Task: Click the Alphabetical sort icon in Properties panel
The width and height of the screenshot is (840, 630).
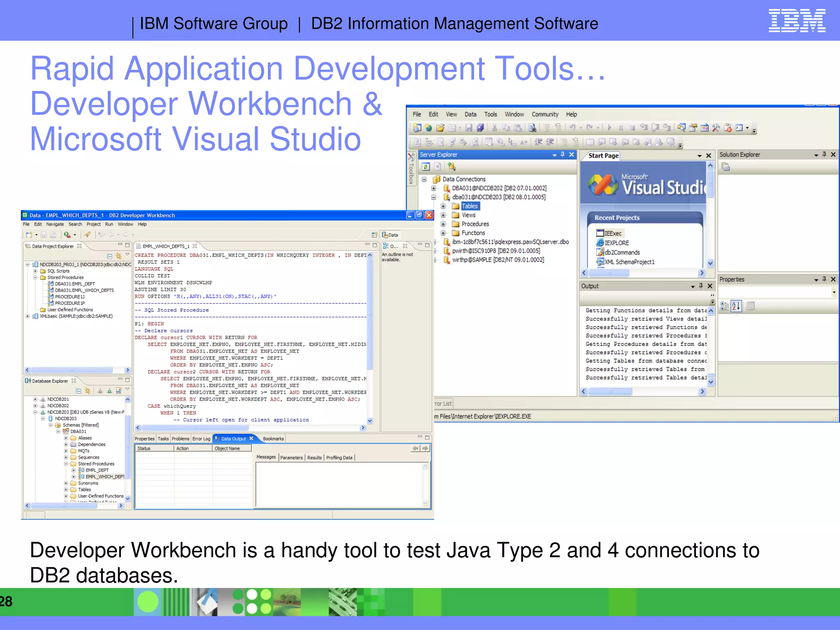Action: click(x=736, y=306)
